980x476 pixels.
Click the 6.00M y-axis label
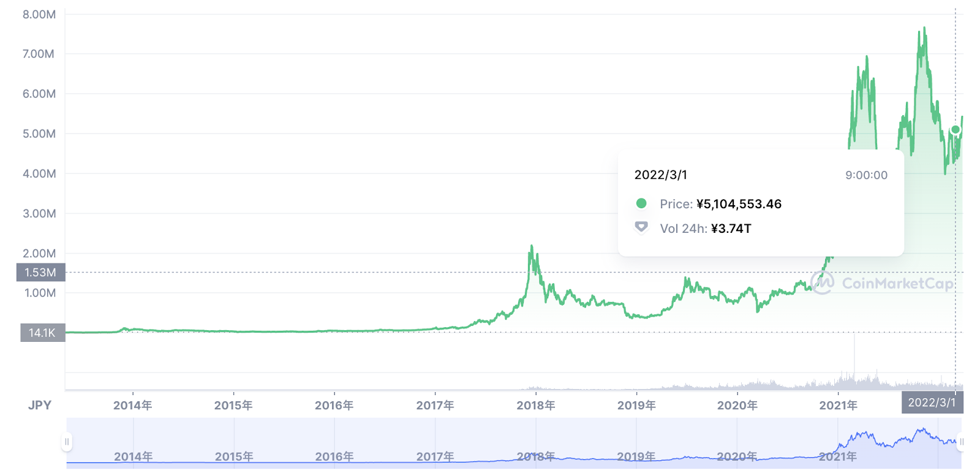click(39, 94)
